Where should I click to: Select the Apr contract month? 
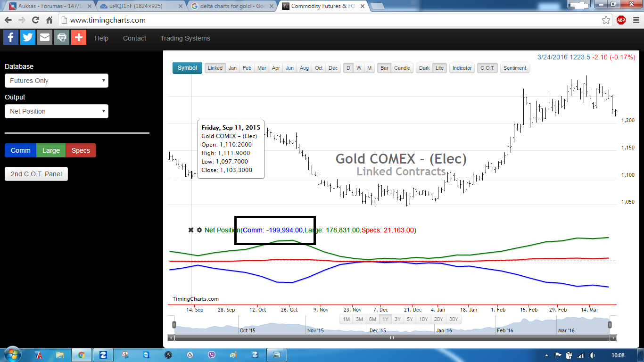[x=276, y=68]
